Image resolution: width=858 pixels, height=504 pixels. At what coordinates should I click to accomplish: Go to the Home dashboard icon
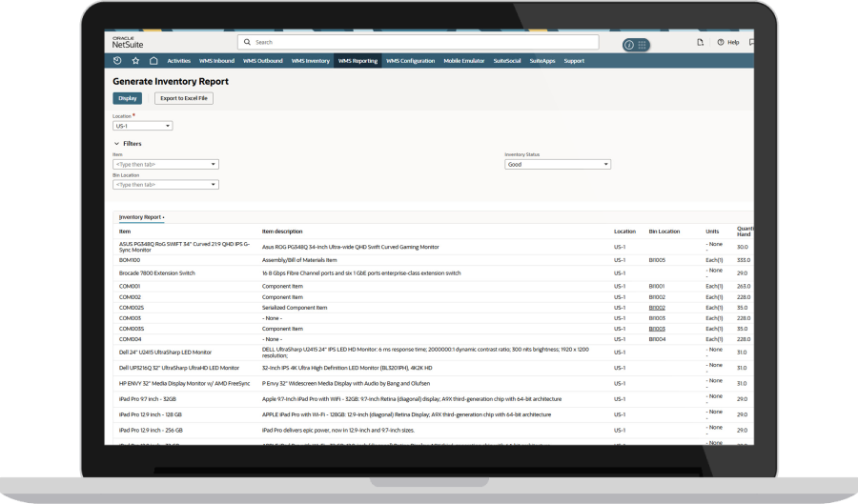point(153,61)
